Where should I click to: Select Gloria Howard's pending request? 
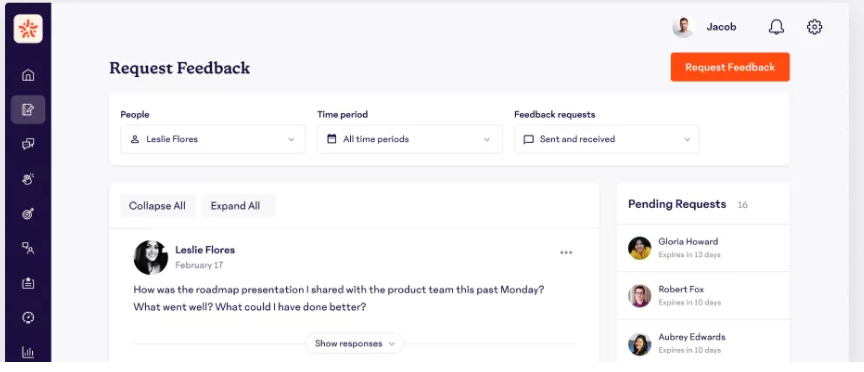pyautogui.click(x=703, y=248)
